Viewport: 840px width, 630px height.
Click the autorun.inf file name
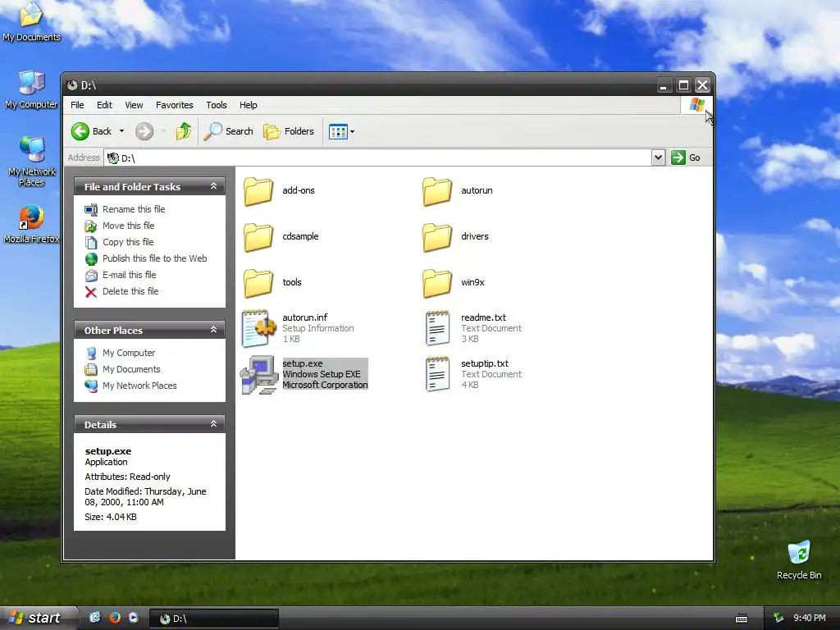[305, 317]
